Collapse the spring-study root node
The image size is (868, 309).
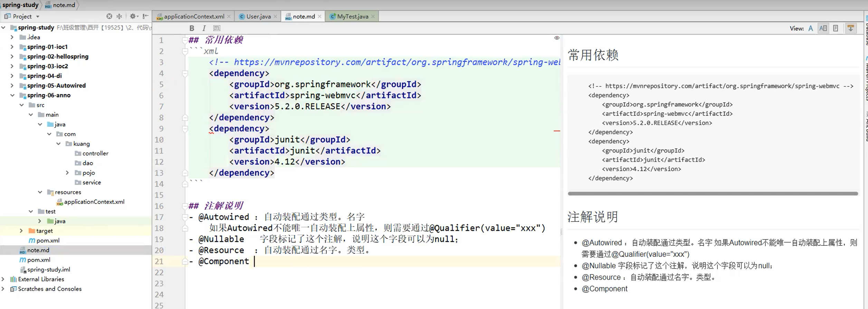tap(3, 27)
